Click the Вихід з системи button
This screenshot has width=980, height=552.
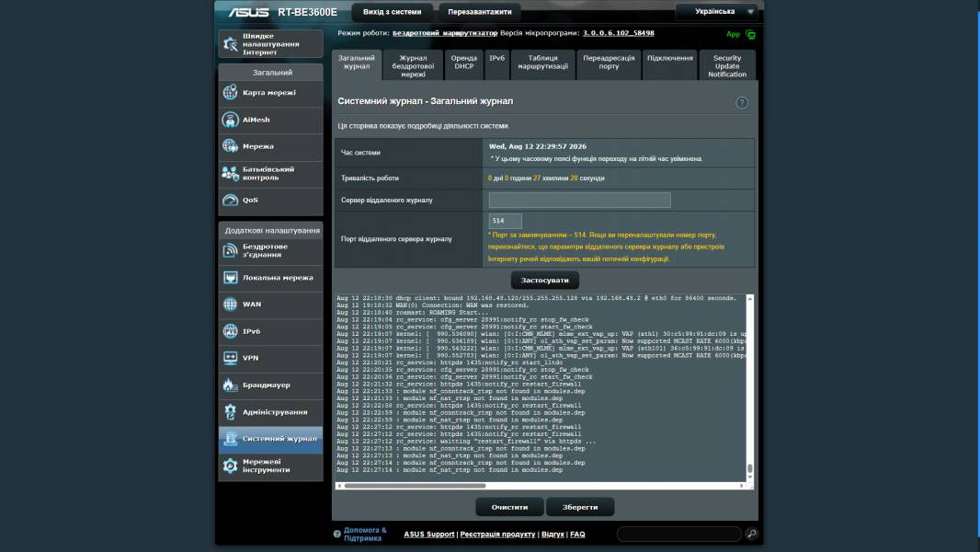pyautogui.click(x=392, y=12)
